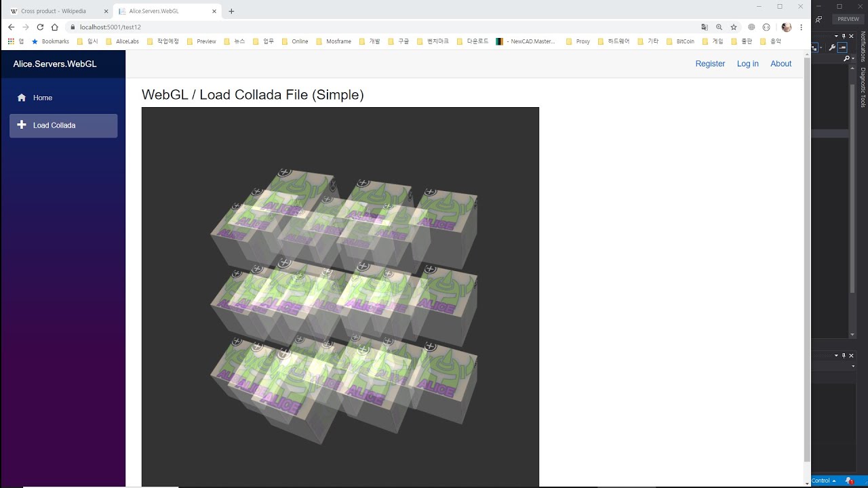
Task: Click the browser back arrow
Action: click(11, 27)
